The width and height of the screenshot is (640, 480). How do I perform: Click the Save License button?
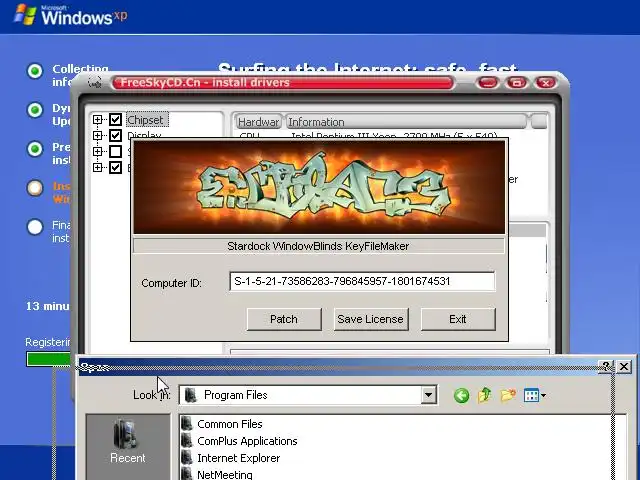point(371,319)
